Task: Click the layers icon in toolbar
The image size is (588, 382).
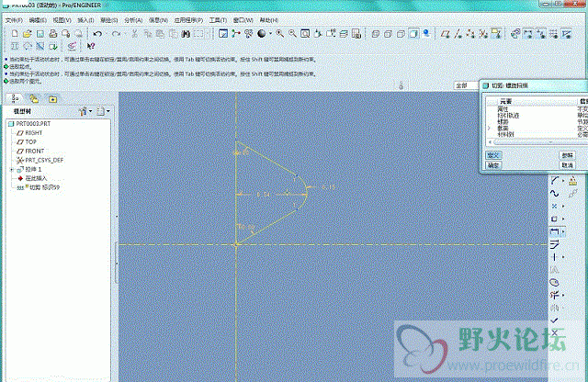Action: [344, 34]
